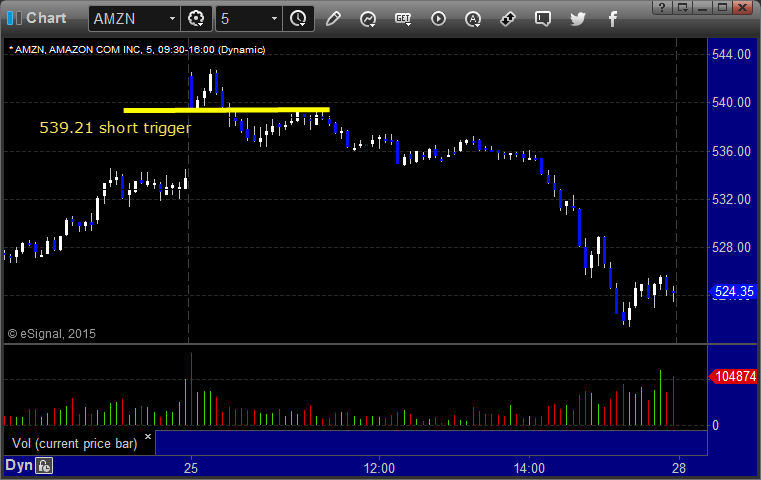Close the Vol current price bar study
This screenshot has height=480, width=761.
[x=148, y=436]
